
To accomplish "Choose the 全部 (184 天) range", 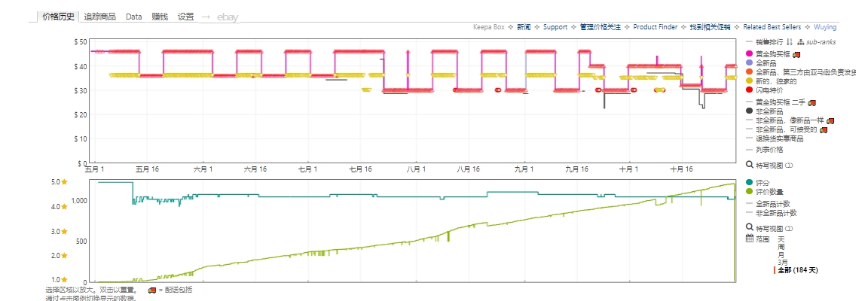I will (x=797, y=270).
